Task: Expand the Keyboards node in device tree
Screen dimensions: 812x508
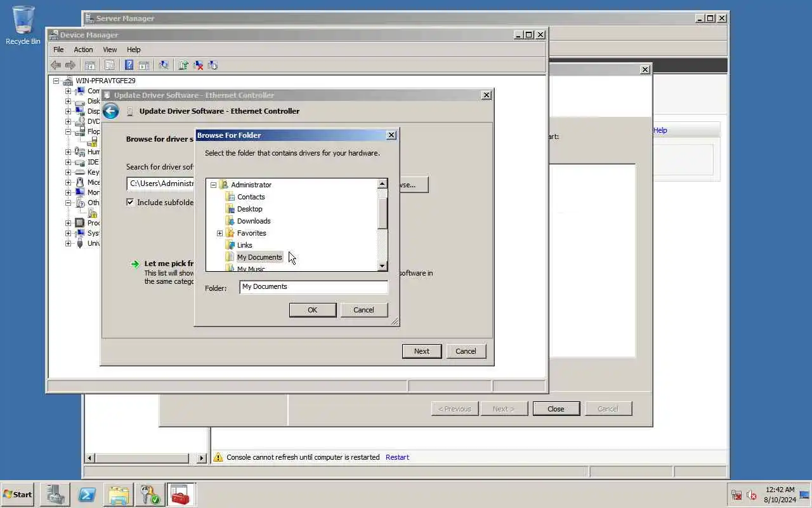Action: 68,172
